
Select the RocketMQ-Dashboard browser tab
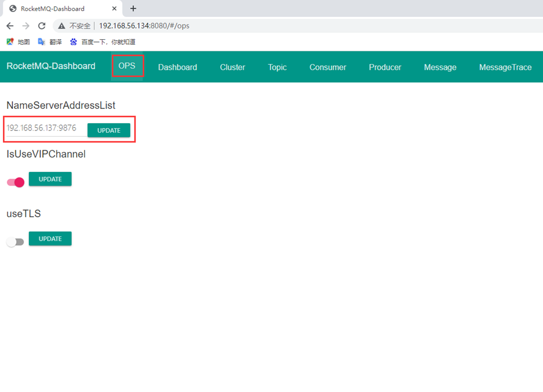click(62, 9)
